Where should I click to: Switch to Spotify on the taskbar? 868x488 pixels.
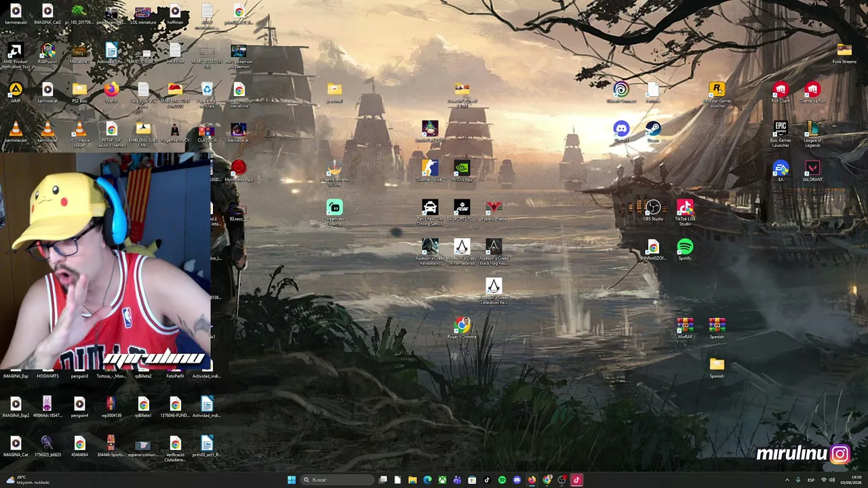tap(502, 480)
